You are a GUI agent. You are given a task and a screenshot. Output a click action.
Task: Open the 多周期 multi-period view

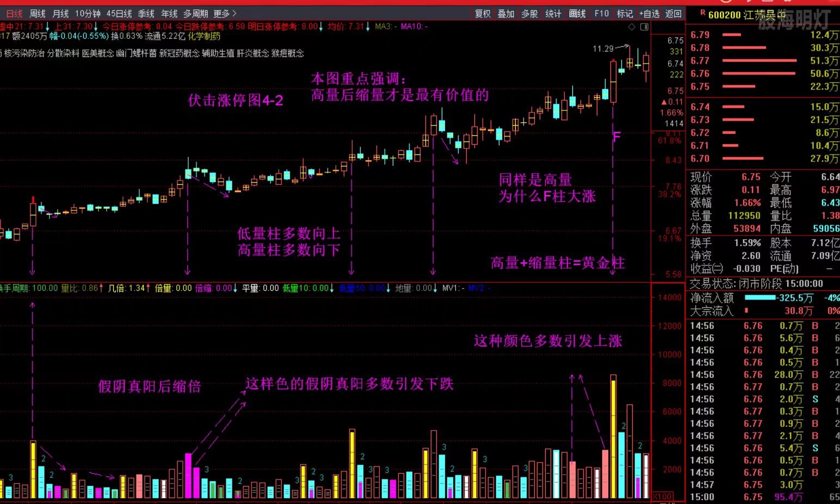[x=196, y=14]
